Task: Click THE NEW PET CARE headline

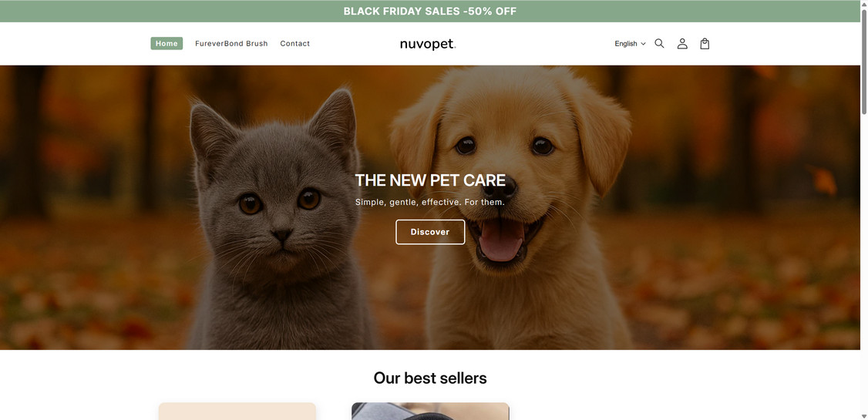Action: [x=430, y=180]
